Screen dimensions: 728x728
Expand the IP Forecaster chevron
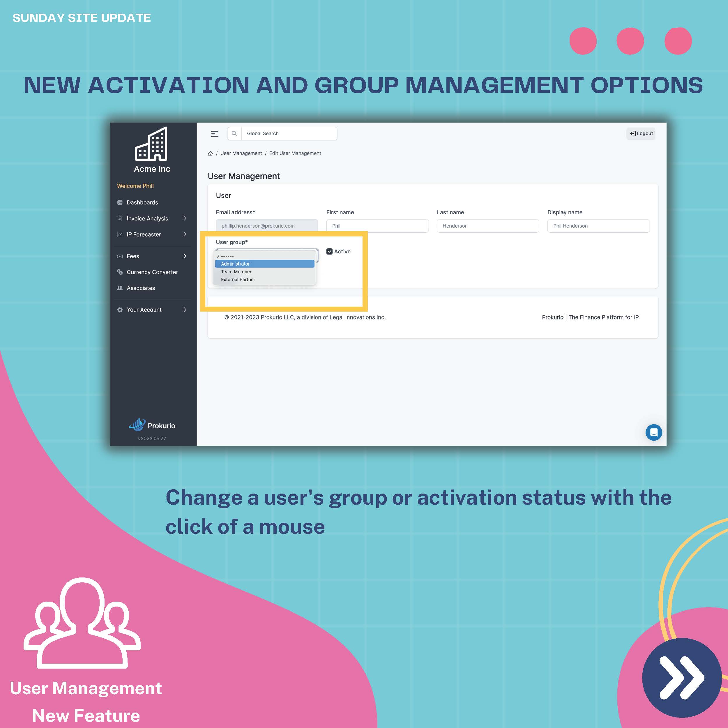[x=185, y=234]
